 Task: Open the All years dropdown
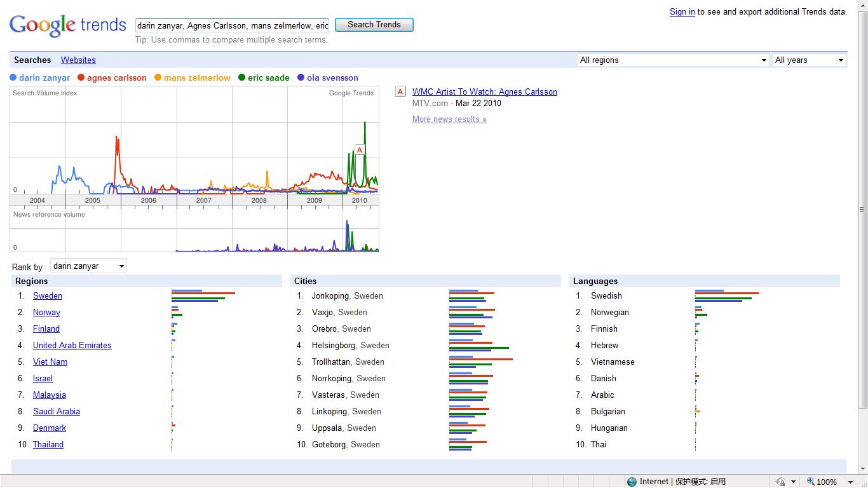(809, 60)
